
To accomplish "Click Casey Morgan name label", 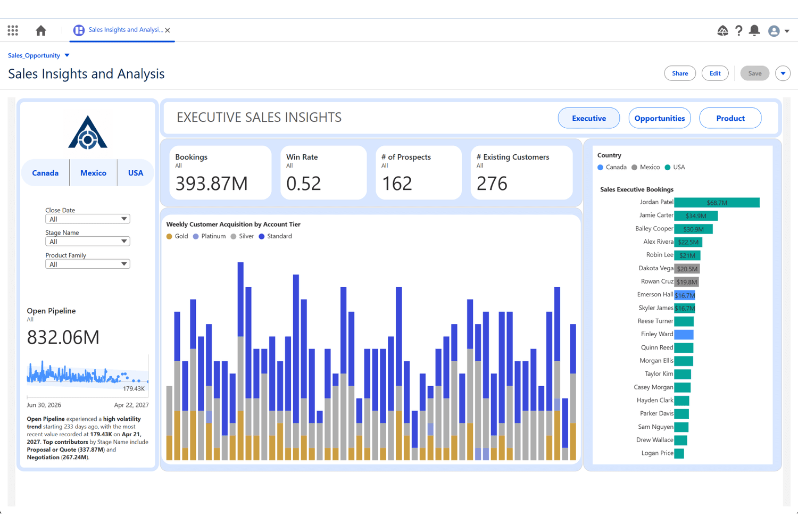I will click(x=653, y=387).
